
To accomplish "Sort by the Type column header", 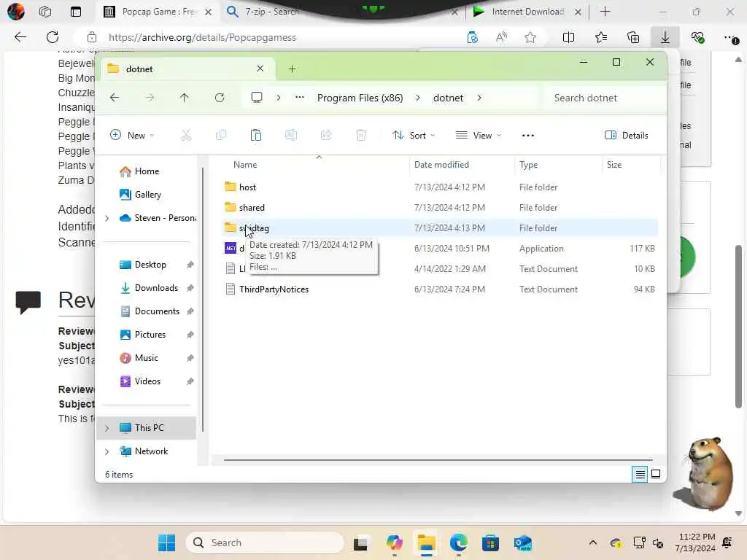I will 528,165.
